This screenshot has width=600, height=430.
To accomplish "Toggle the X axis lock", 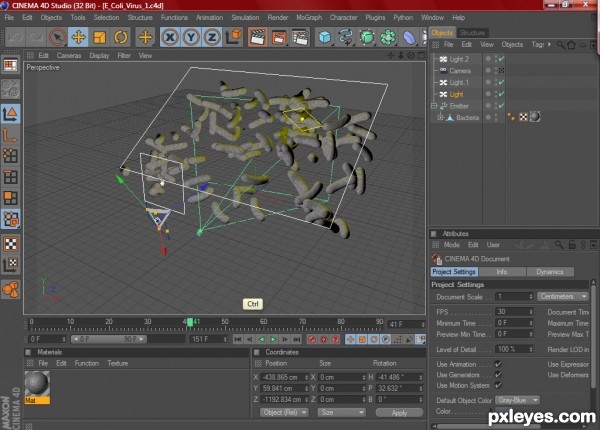I will click(x=170, y=37).
